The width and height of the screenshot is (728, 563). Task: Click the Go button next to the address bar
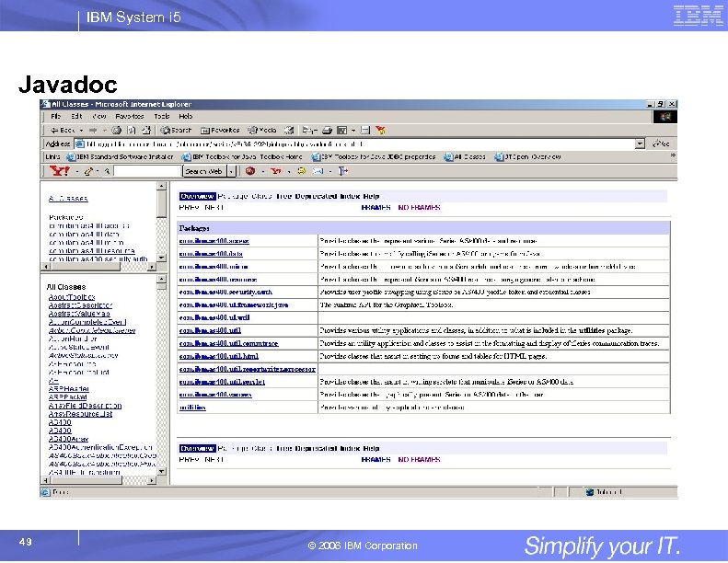[x=661, y=144]
